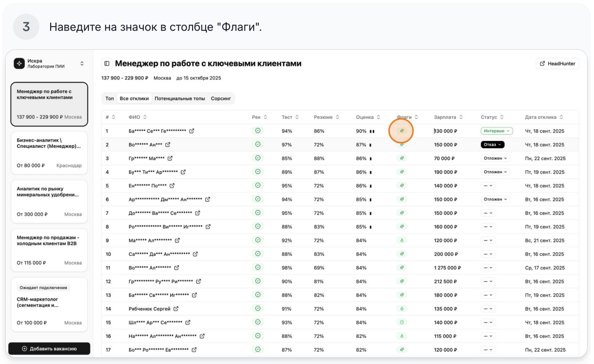Click the Искра logo icon
The image size is (594, 364).
19,64
